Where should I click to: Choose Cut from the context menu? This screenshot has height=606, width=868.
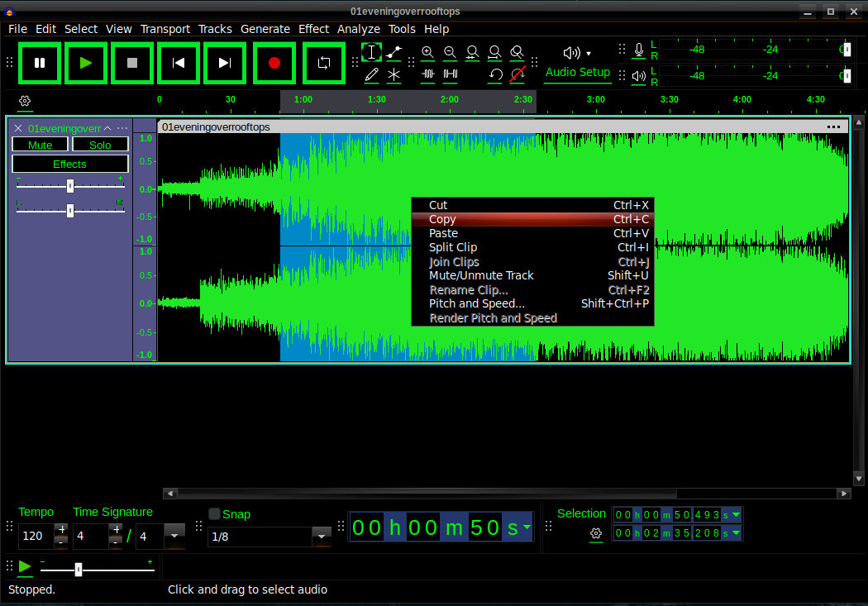(x=532, y=205)
